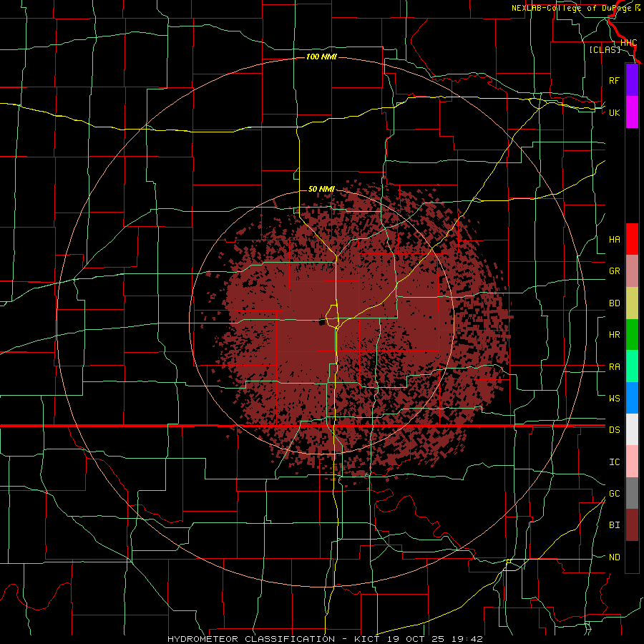Click the purple RF color swatch
Viewport: 644px width, 644px height.
632,80
